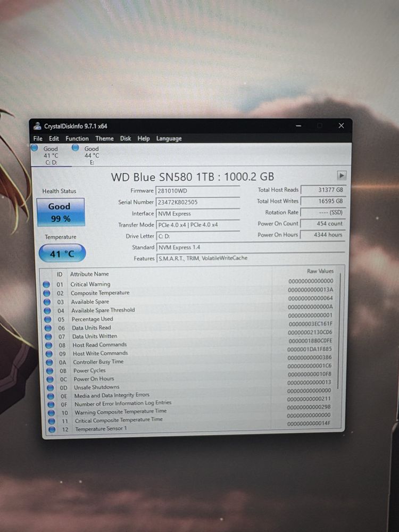Click raw value 000000000010F8
The width and height of the screenshot is (399, 532).
(x=310, y=374)
